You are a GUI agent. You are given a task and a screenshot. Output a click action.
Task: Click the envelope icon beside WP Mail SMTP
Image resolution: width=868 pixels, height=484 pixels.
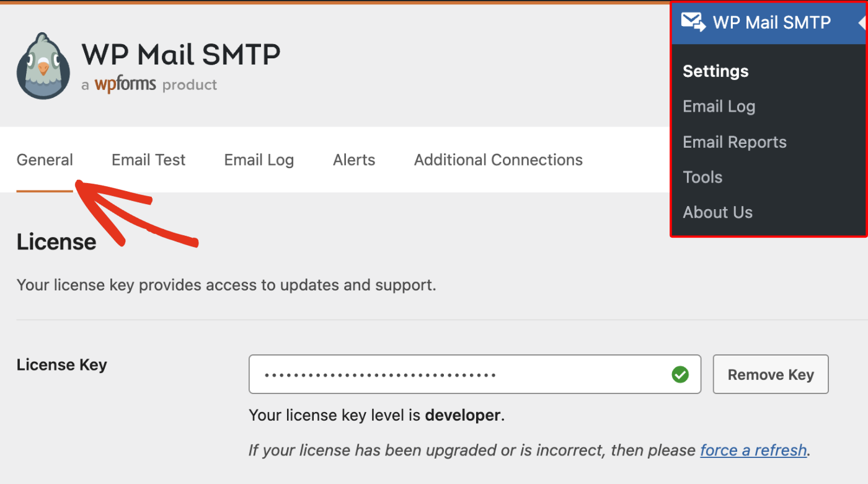(x=693, y=22)
